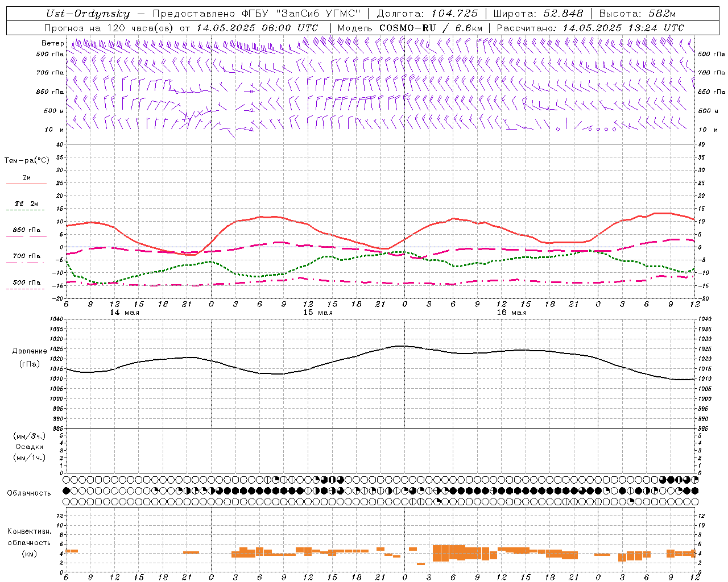Click the forecast start 14.05.2025 06:00 UTC
This screenshot has width=728, height=582.
257,28
